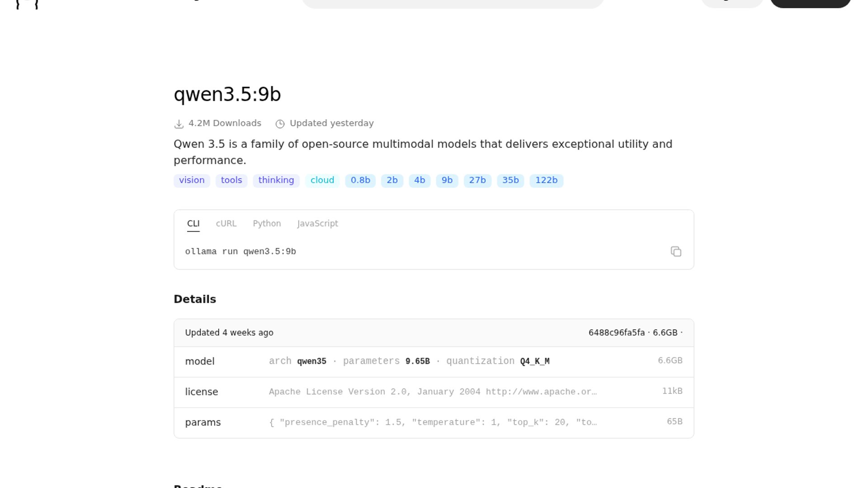Choose the 0.8b model size tag
Viewport: 868px width, 488px height.
coord(360,180)
